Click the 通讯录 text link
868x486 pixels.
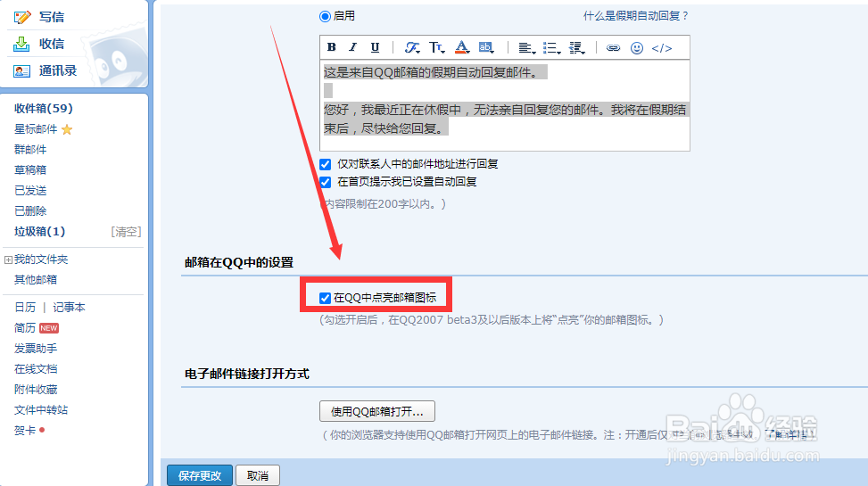(58, 70)
